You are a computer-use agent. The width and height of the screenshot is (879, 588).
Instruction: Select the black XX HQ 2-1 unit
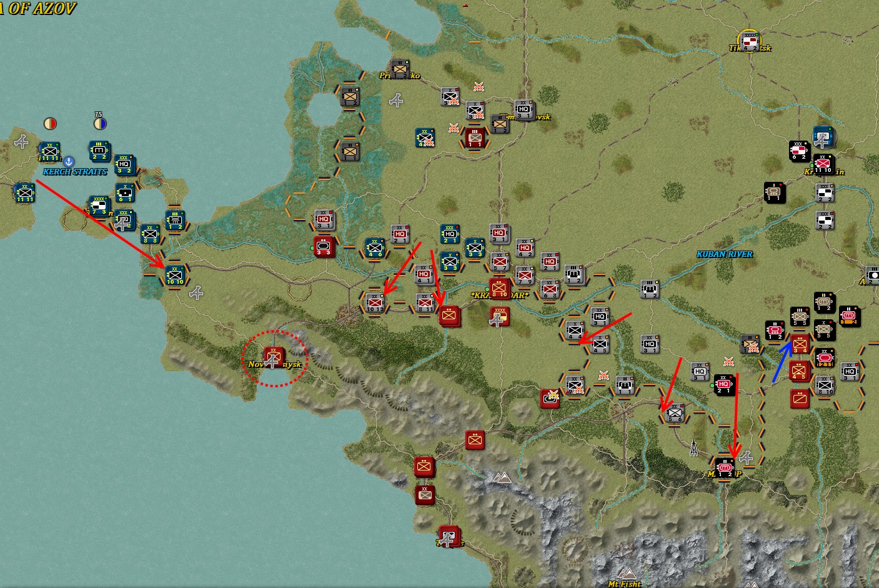[724, 384]
